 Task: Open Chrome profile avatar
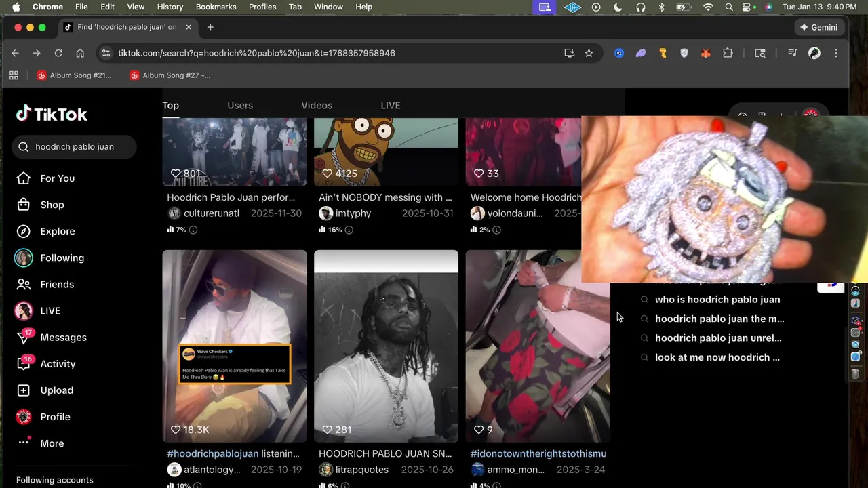(814, 53)
